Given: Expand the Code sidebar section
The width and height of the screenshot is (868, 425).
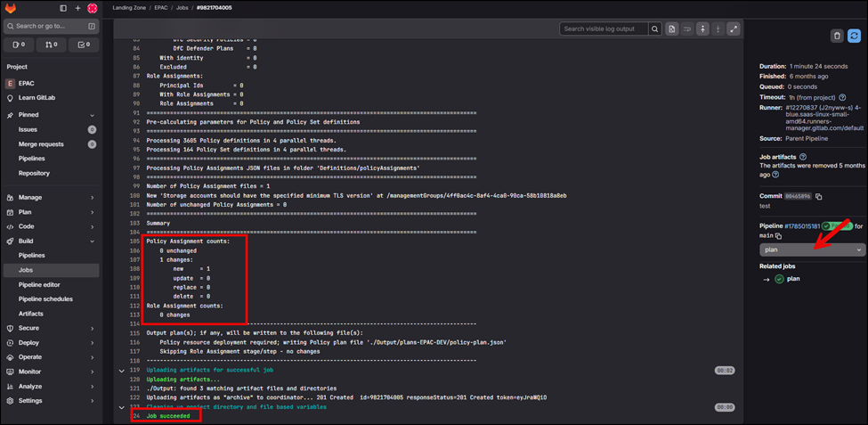Looking at the screenshot, I should pos(52,226).
